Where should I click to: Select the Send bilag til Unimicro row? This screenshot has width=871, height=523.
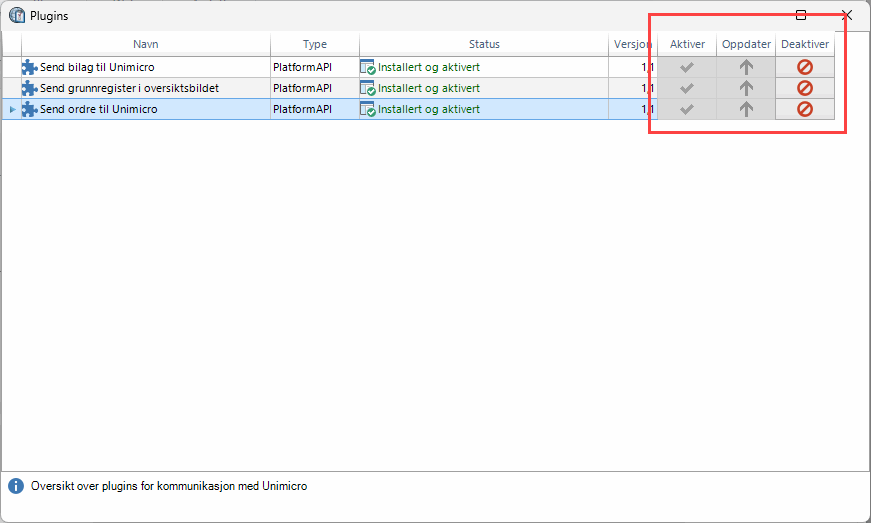tap(97, 68)
